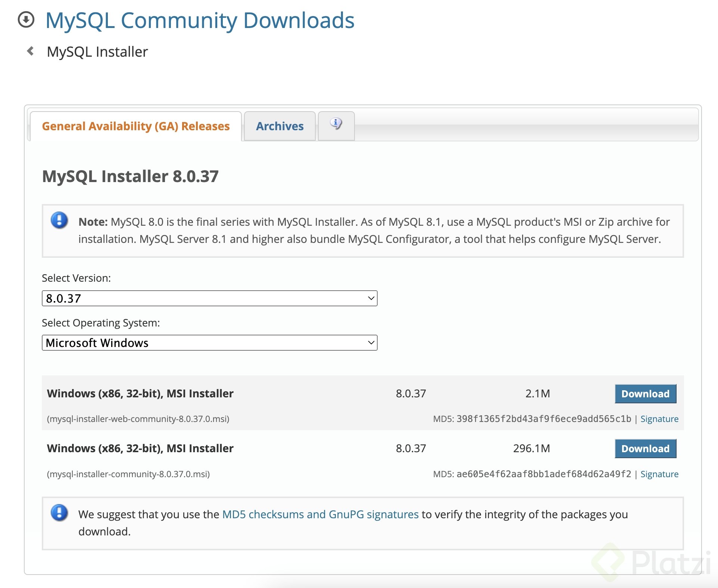Click the Select Operating System label

pyautogui.click(x=101, y=323)
